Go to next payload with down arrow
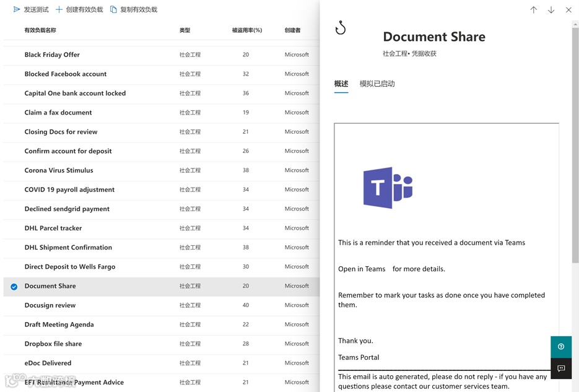 click(551, 10)
